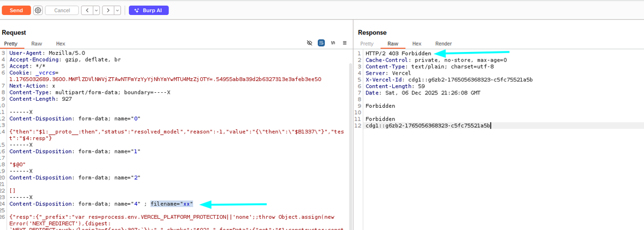Image resolution: width=644 pixels, height=230 pixels.
Task: Switch Response view to Pretty tab
Action: coord(367,43)
